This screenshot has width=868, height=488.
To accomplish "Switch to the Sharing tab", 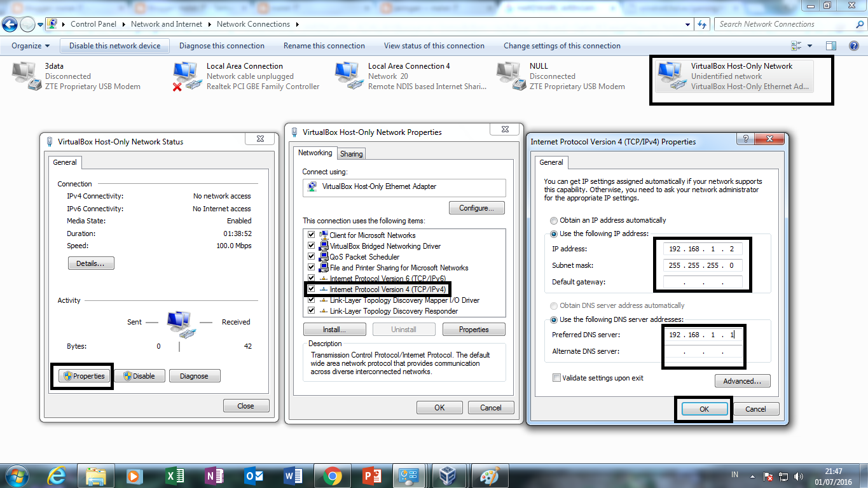I will pyautogui.click(x=351, y=154).
